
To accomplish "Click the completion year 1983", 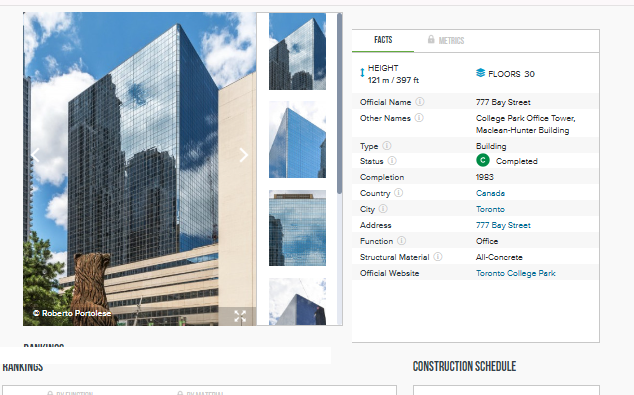I will click(484, 177).
